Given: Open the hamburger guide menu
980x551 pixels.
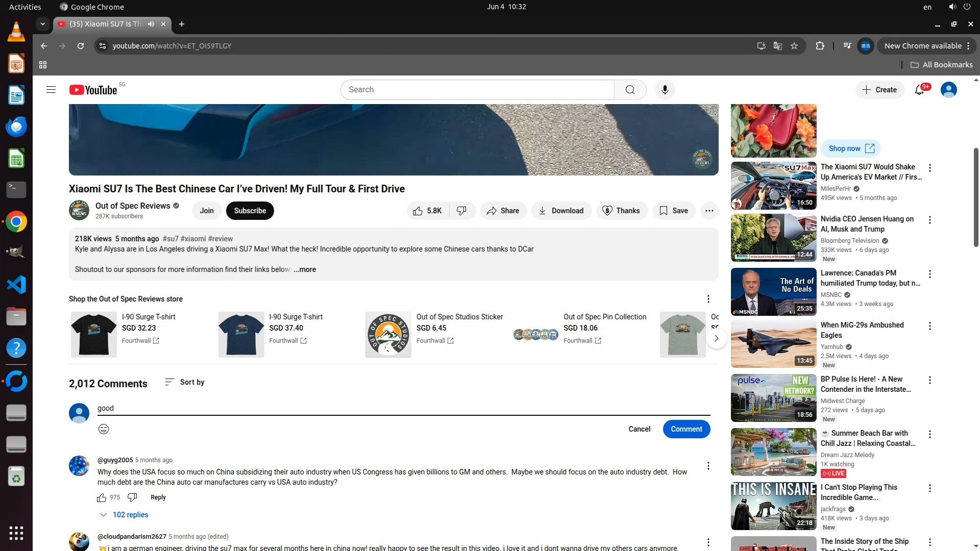Looking at the screenshot, I should (51, 90).
